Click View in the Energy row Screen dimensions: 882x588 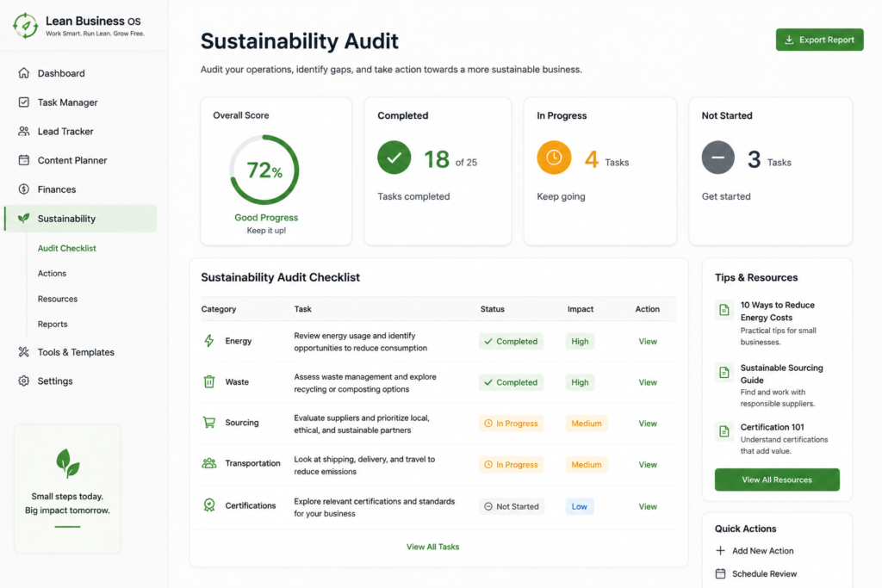(x=648, y=341)
